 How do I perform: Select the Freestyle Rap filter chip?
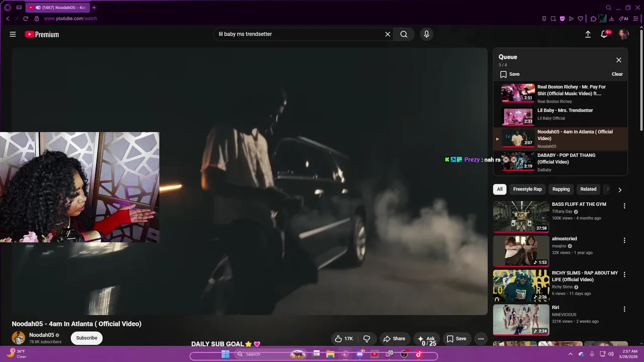[x=527, y=189]
